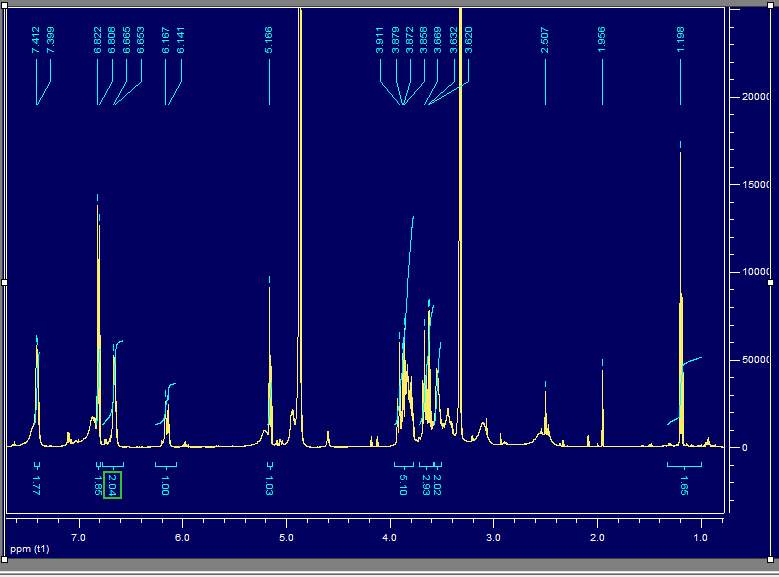Click the 6.822 peak label
779x577 pixels.
[97, 41]
